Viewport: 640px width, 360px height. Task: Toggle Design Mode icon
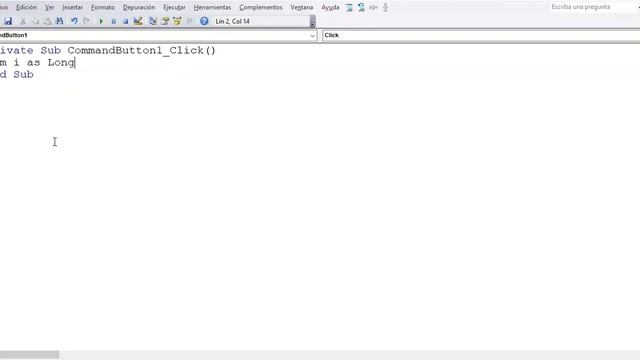tap(138, 21)
